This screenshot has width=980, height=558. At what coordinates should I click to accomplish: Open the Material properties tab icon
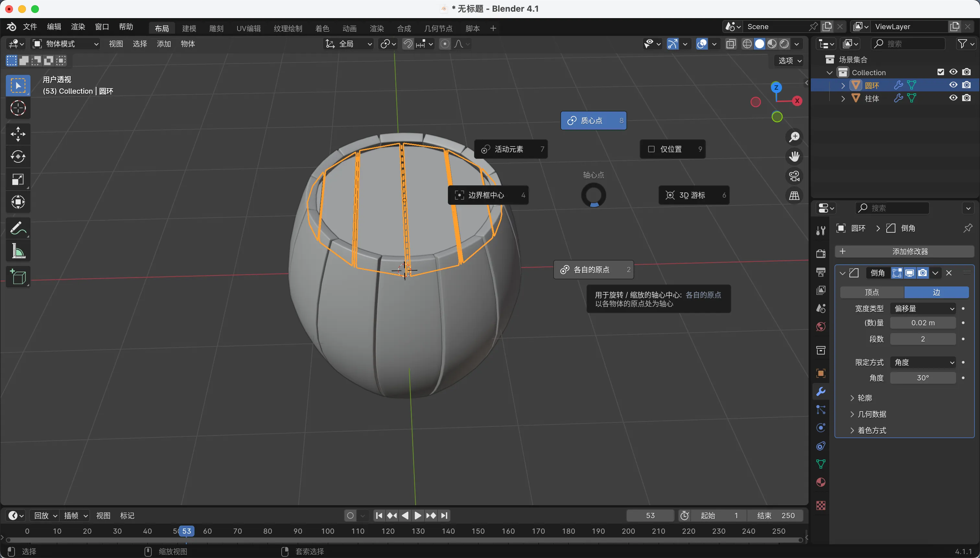821,482
